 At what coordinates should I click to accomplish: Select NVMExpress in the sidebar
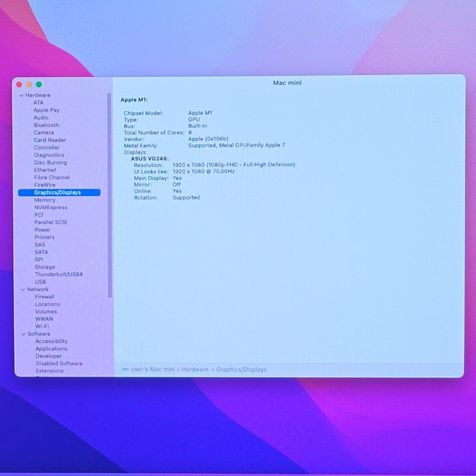(x=51, y=207)
